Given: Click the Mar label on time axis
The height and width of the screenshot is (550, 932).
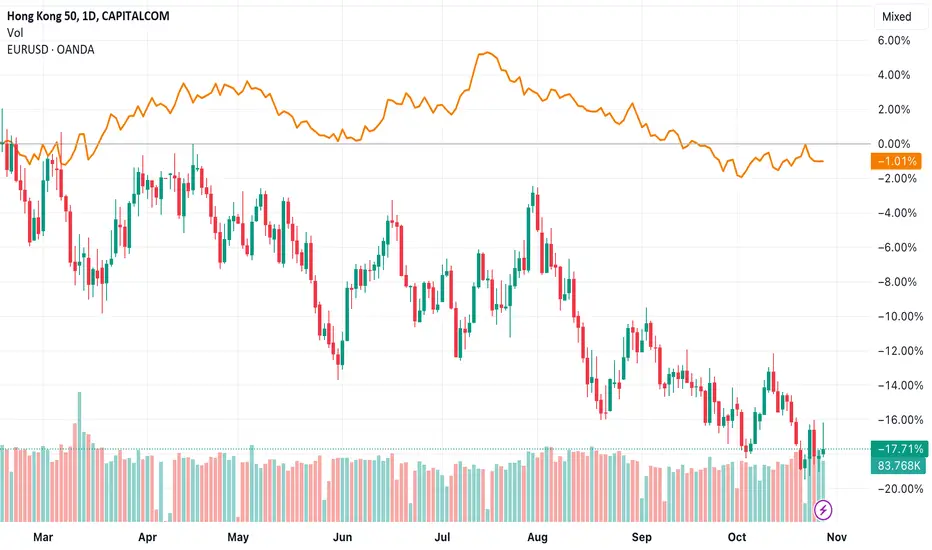Looking at the screenshot, I should pos(43,537).
